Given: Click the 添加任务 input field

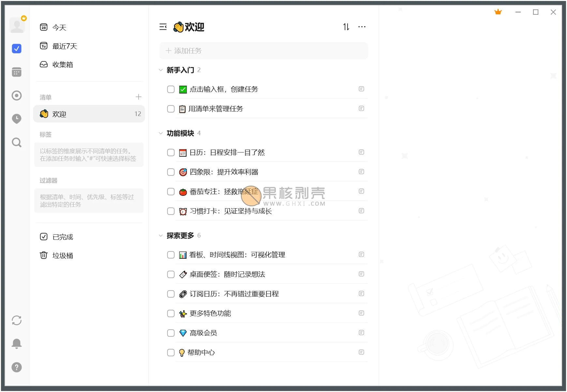Looking at the screenshot, I should pyautogui.click(x=263, y=51).
